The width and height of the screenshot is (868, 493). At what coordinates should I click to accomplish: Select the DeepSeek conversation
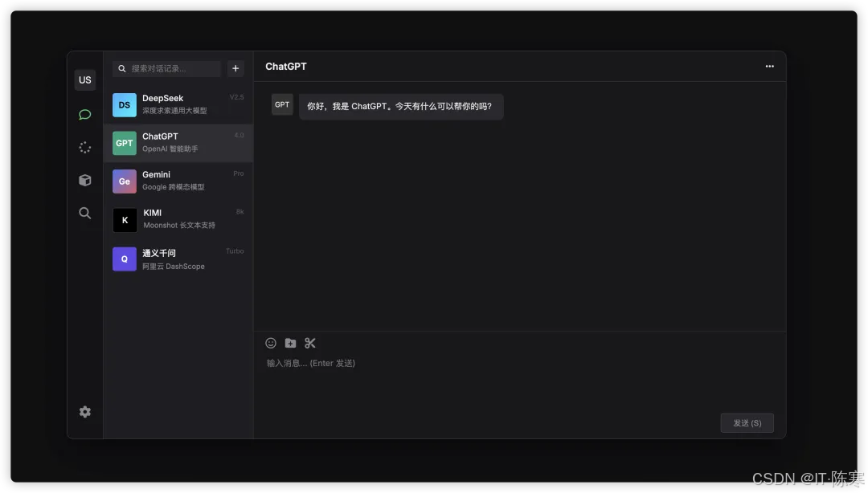[178, 105]
